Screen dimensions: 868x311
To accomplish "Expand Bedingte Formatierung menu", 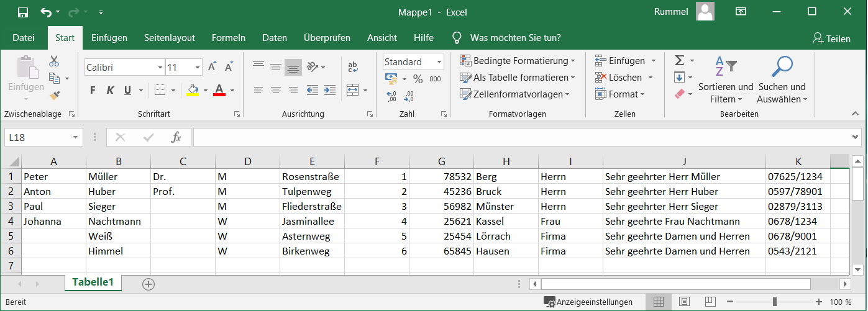I will coord(517,61).
